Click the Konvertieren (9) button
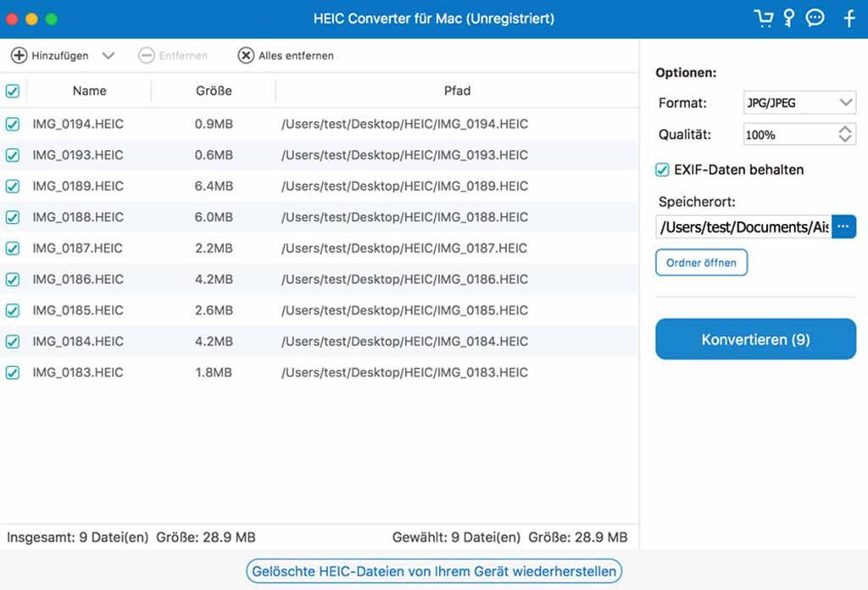This screenshot has width=868, height=590. pos(754,338)
